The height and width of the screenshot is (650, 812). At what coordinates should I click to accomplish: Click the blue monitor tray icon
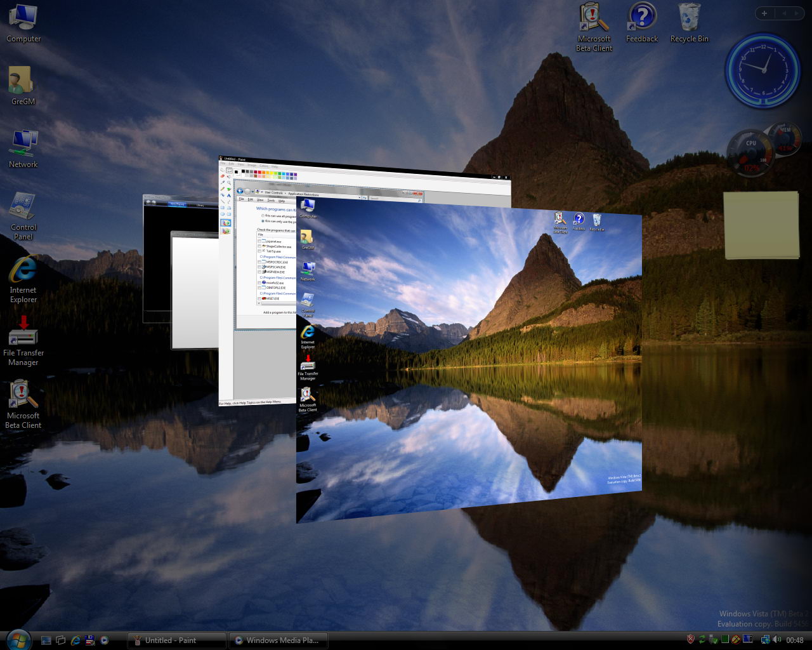click(748, 640)
